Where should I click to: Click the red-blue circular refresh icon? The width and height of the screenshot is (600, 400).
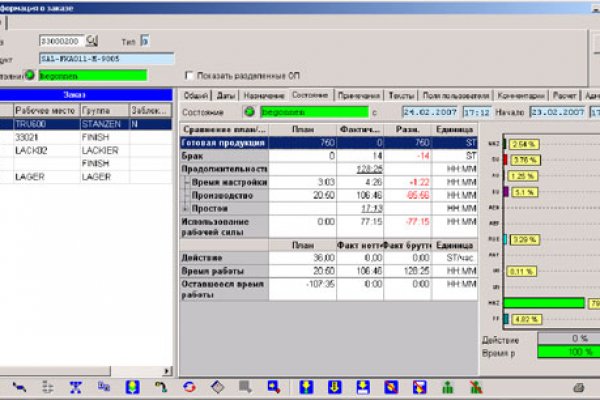187,386
